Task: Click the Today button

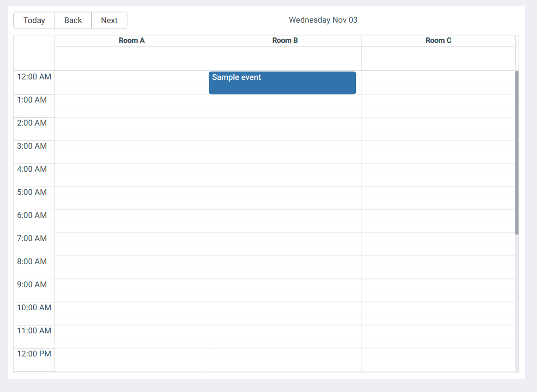Action: (34, 20)
